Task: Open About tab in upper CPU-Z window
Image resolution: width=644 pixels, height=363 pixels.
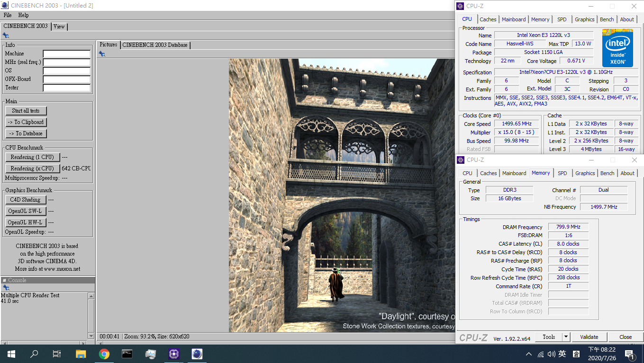Action: tap(627, 19)
